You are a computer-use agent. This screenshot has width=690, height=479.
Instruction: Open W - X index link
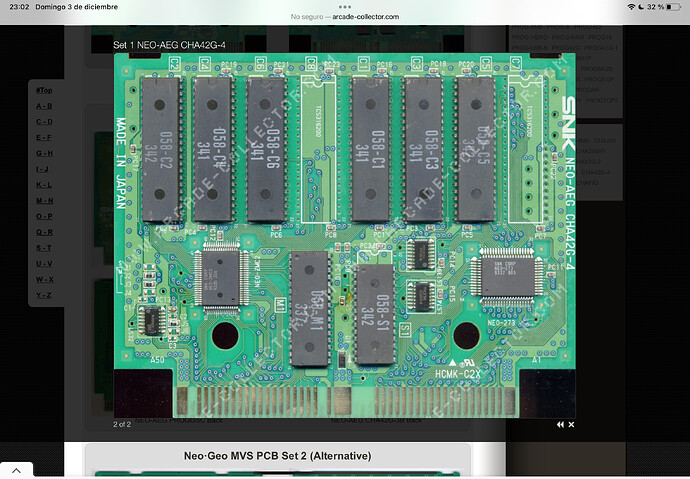(44, 279)
